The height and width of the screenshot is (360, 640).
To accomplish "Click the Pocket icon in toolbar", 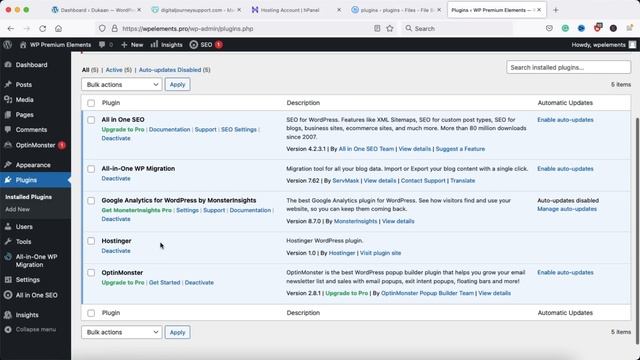I will (x=549, y=29).
